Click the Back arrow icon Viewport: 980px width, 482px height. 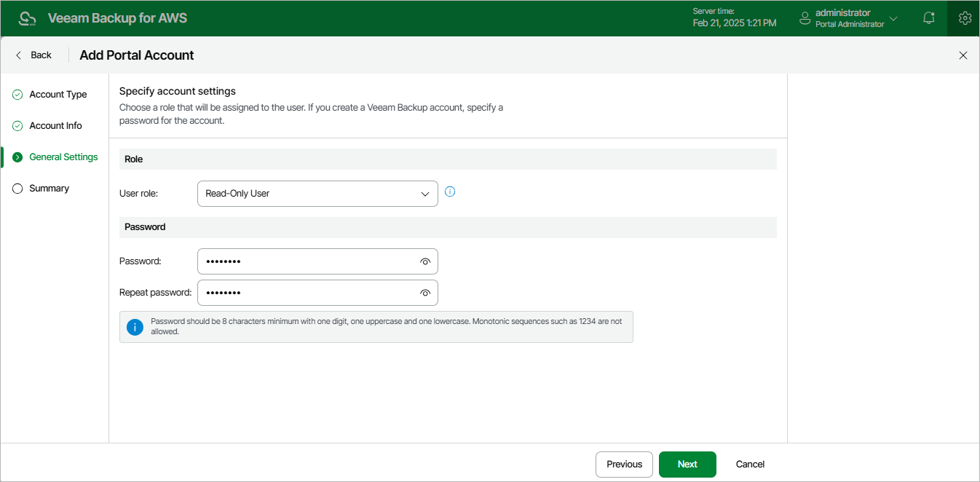tap(19, 55)
